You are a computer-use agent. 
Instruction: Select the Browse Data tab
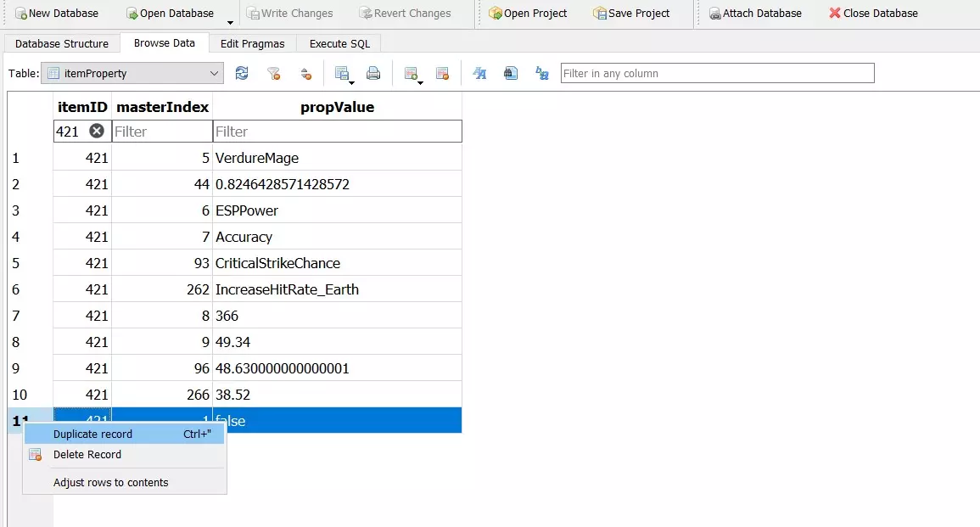pyautogui.click(x=165, y=43)
